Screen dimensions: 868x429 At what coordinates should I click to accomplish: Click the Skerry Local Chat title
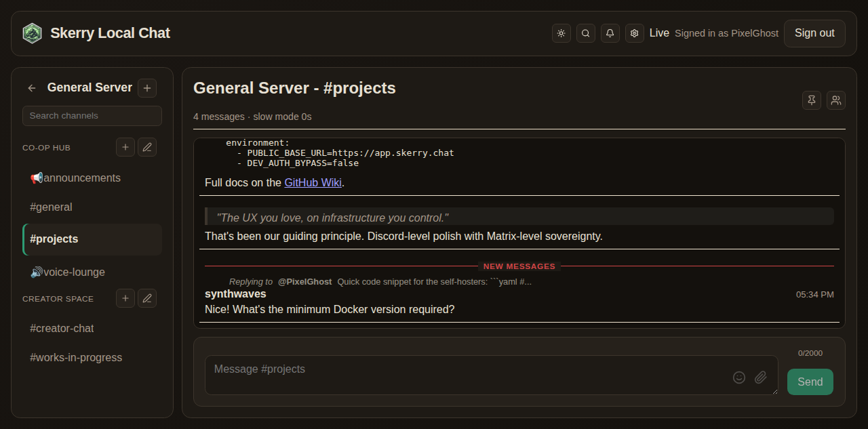110,33
